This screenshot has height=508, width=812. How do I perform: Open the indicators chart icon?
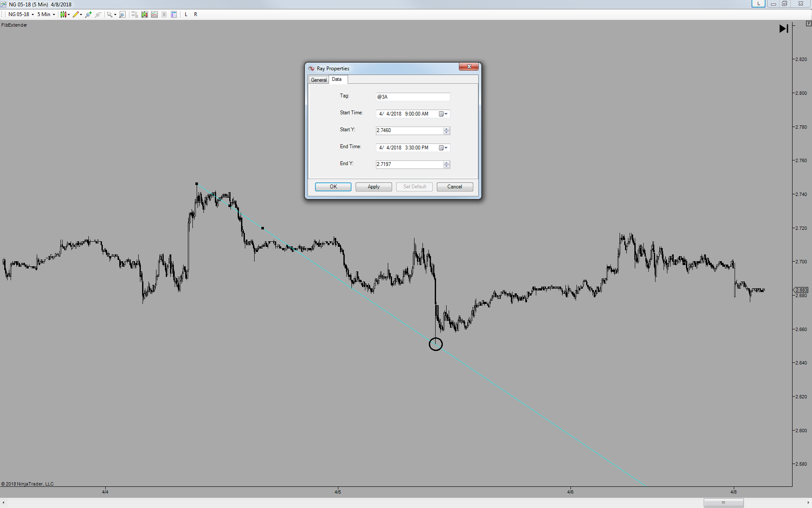click(154, 14)
